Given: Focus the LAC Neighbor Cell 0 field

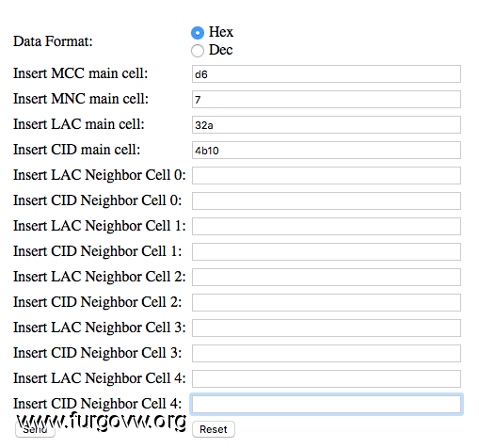Looking at the screenshot, I should (x=327, y=176).
